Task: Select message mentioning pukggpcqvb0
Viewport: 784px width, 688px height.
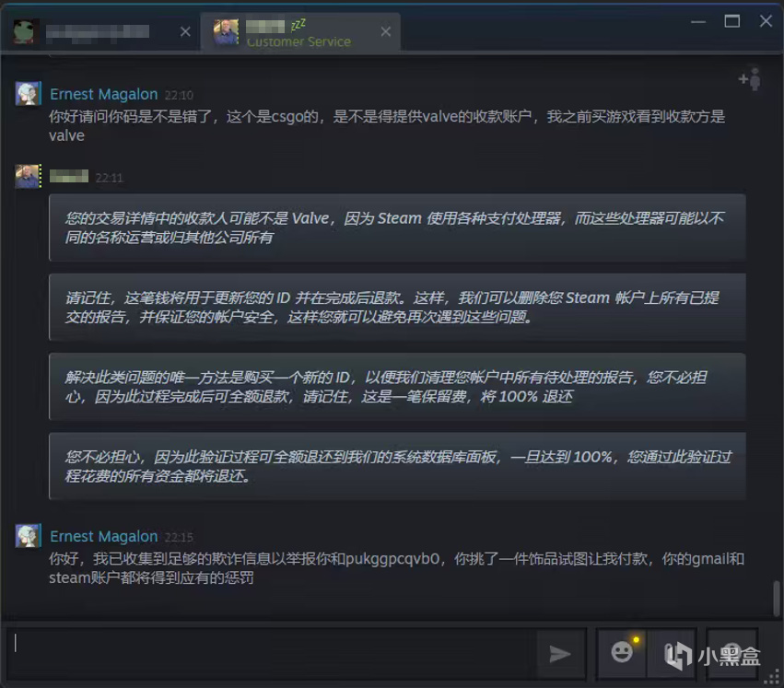Action: [396, 568]
